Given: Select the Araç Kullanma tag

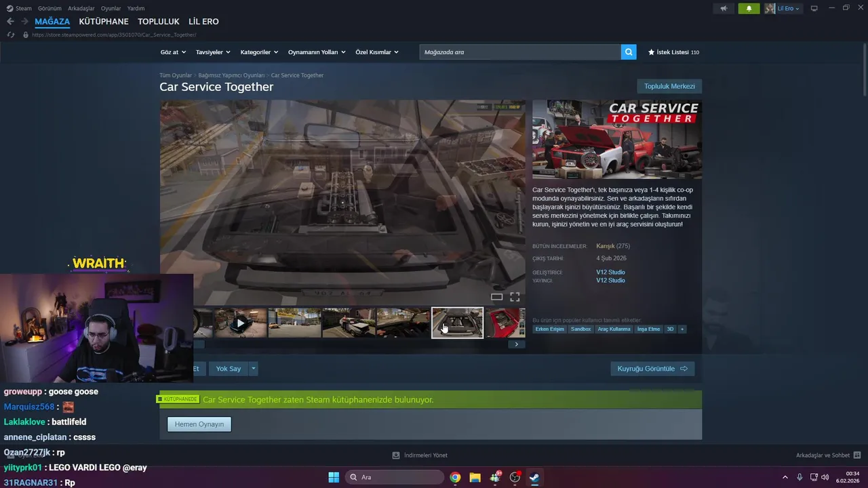Looking at the screenshot, I should tap(614, 329).
